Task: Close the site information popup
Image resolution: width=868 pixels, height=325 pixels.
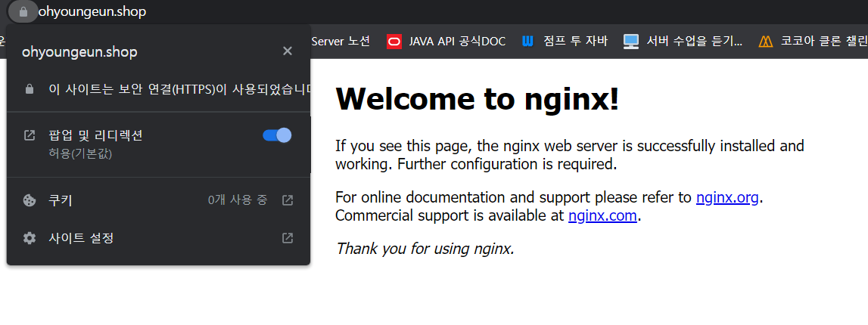Action: pos(288,51)
